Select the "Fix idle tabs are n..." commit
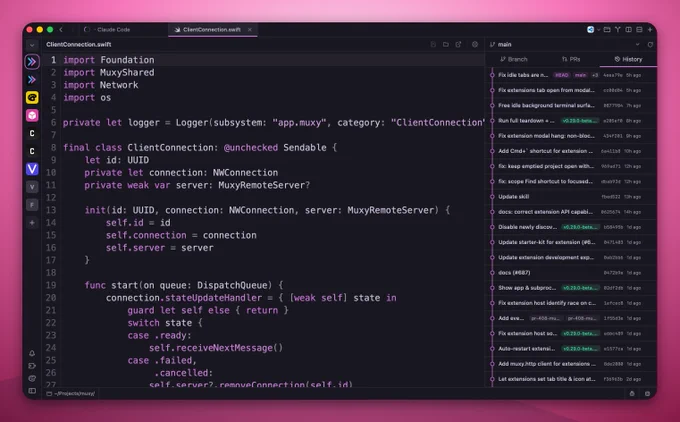 point(572,75)
